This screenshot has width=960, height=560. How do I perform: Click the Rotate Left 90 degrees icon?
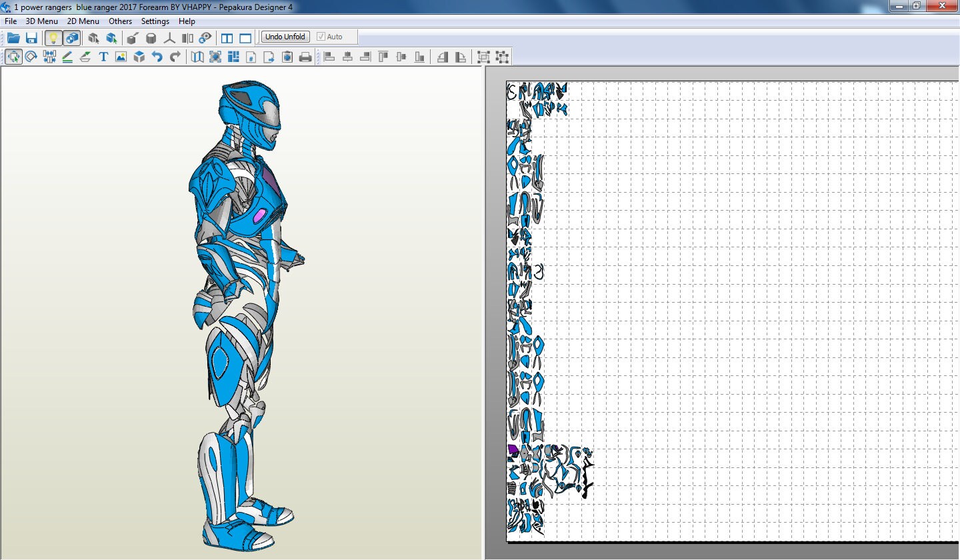tap(443, 57)
